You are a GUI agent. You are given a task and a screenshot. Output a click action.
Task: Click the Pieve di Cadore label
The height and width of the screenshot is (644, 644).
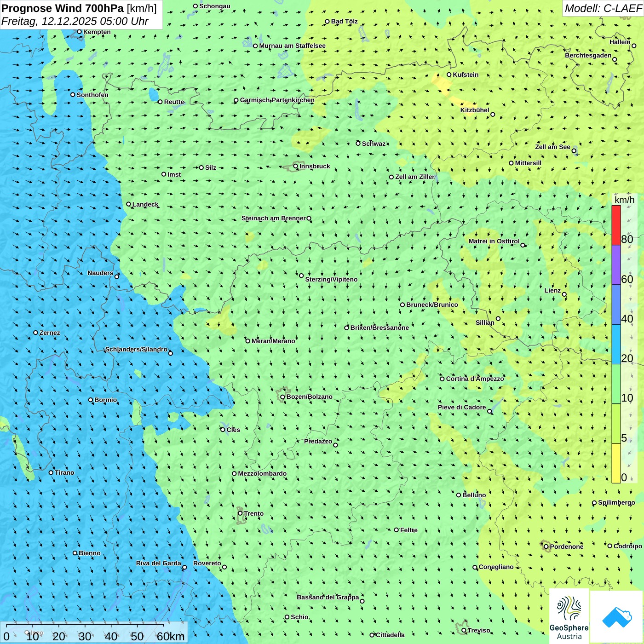coord(462,407)
